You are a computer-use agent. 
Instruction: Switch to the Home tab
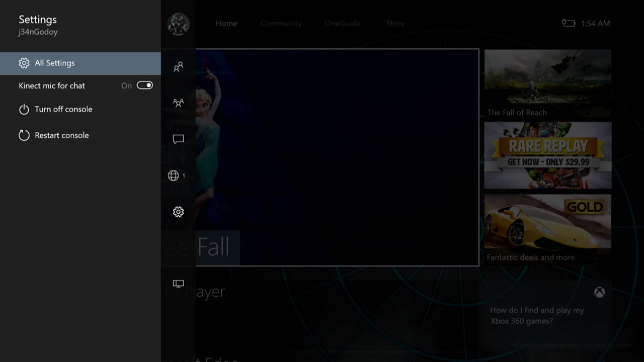[x=226, y=24]
